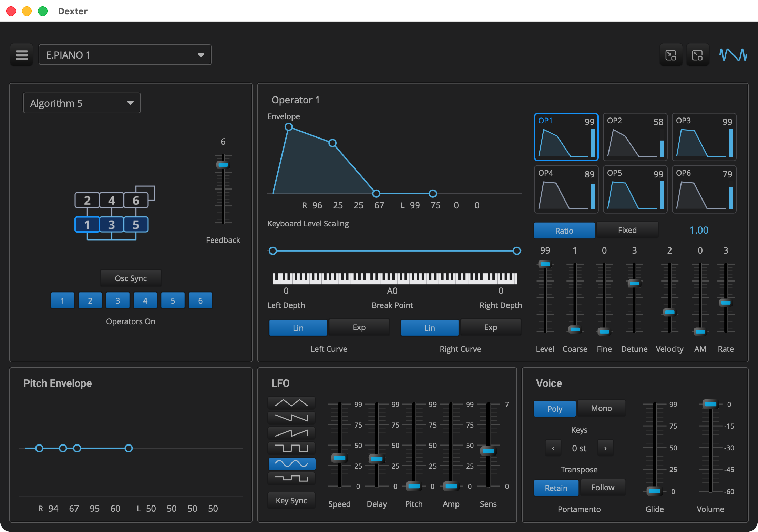Click the Volume slider handle

pos(710,404)
